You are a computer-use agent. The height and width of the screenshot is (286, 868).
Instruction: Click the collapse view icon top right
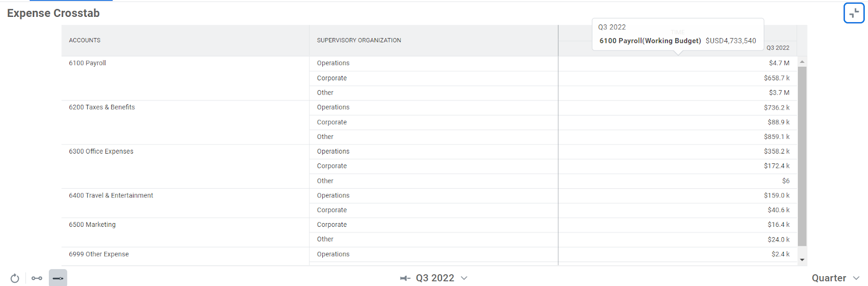[853, 13]
